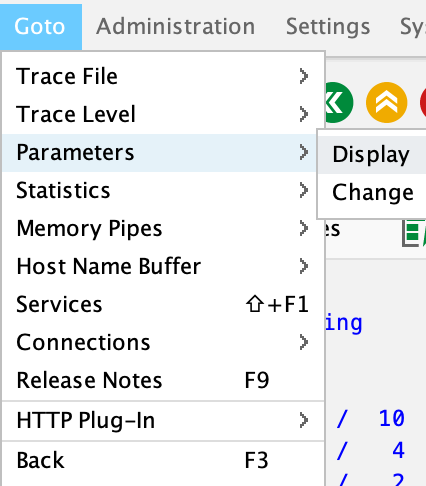
Task: Click the green spreadsheet icon beside the menu
Action: [414, 233]
